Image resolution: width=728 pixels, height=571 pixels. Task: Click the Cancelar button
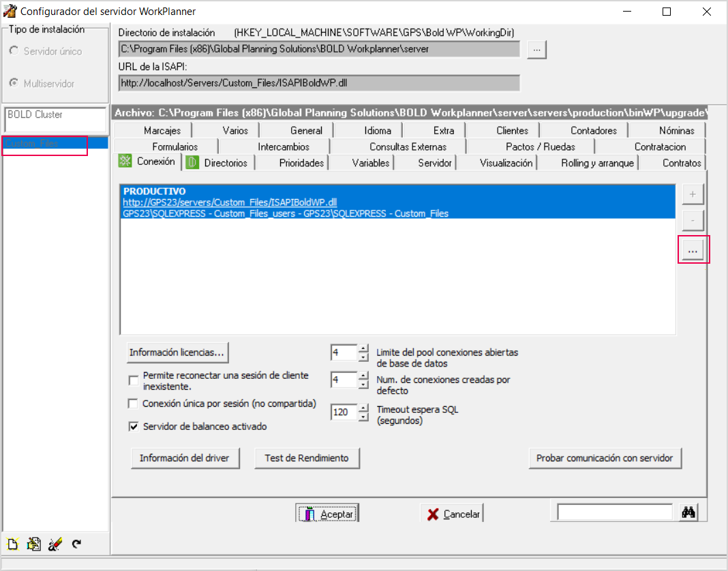click(x=452, y=514)
